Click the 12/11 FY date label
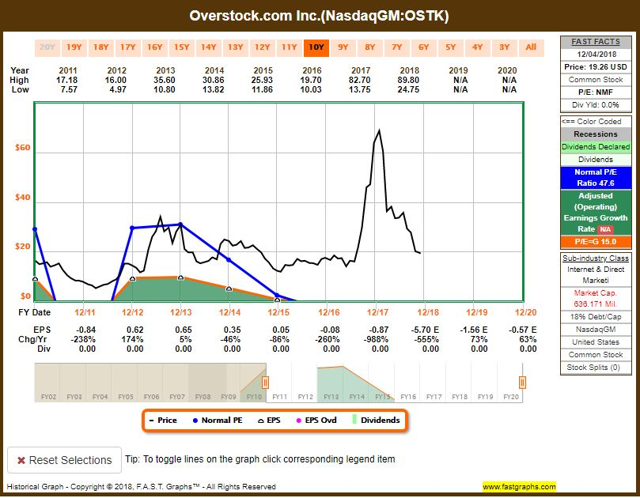This screenshot has height=498, width=640. pyautogui.click(x=84, y=313)
